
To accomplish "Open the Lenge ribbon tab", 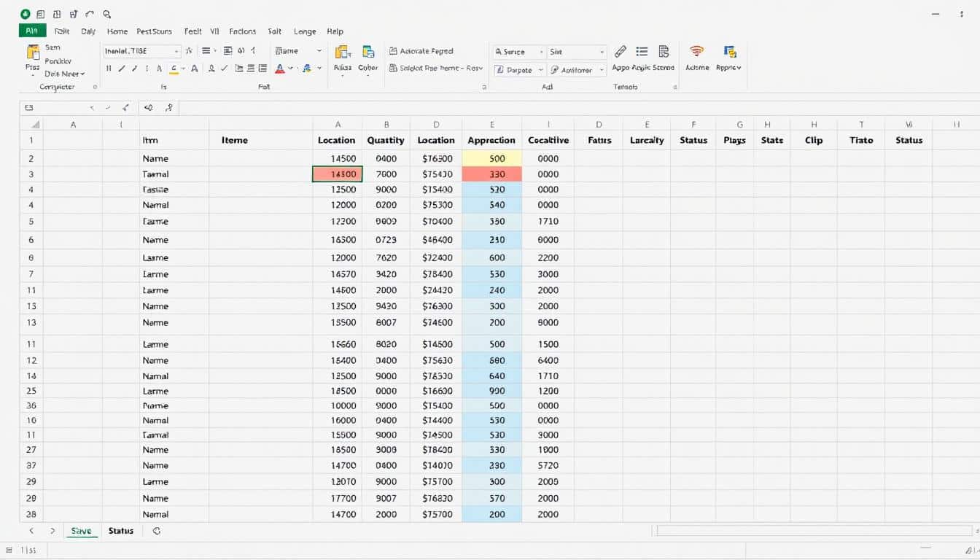I will coord(305,31).
